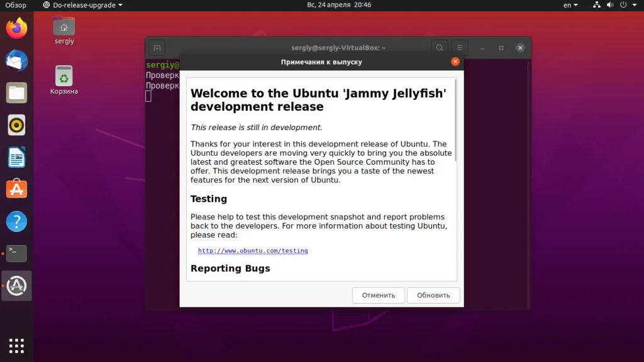Open the ubuntu.com/testing link

(x=253, y=250)
